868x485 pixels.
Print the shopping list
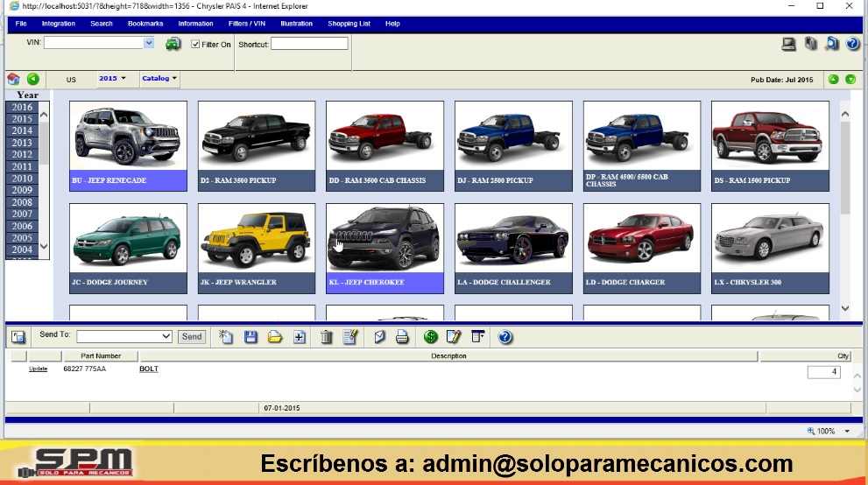pos(402,337)
